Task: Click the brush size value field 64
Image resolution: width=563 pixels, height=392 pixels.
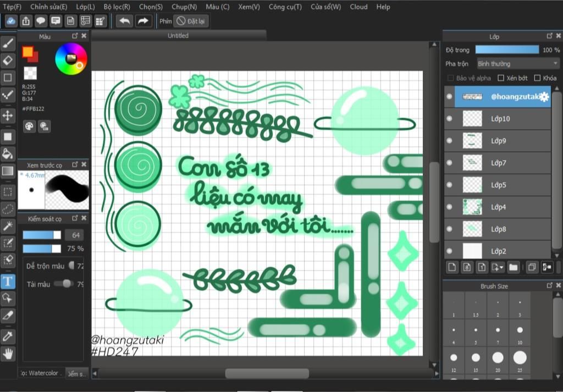Action: click(75, 235)
